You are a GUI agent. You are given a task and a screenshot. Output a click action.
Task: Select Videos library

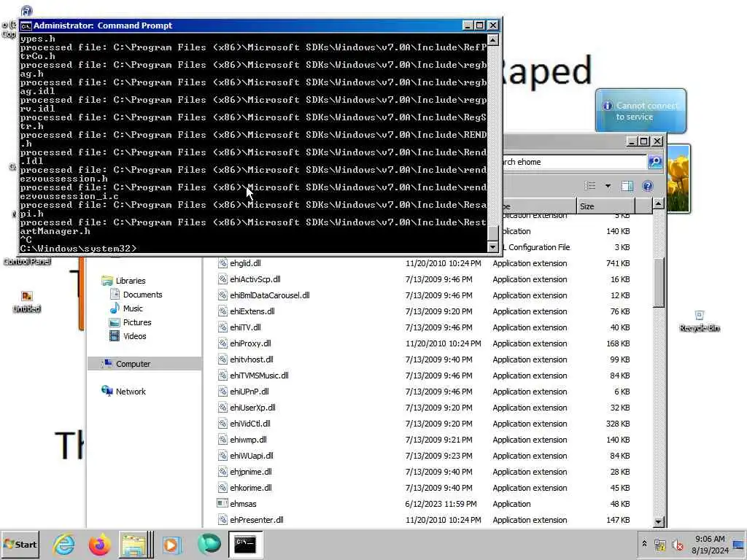pos(134,336)
